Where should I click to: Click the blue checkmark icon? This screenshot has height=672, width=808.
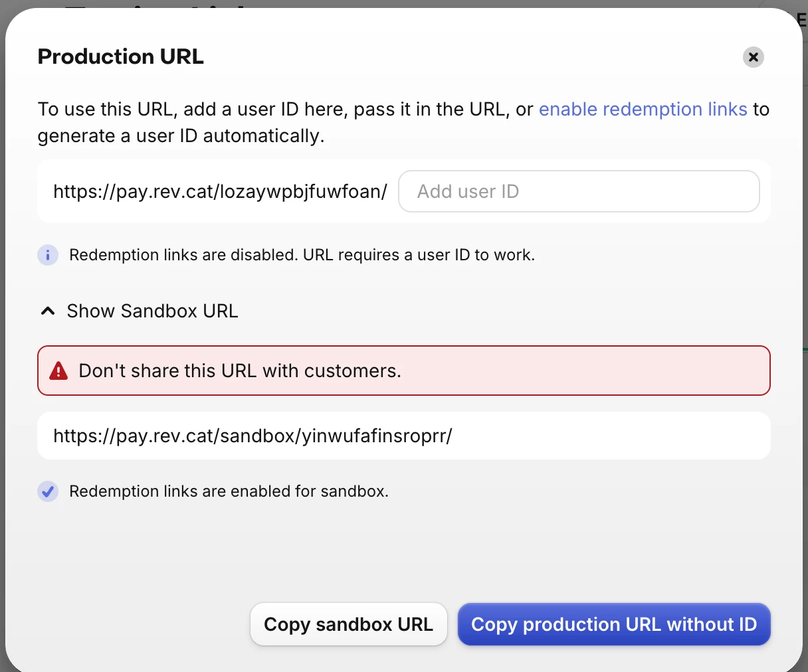click(x=48, y=491)
